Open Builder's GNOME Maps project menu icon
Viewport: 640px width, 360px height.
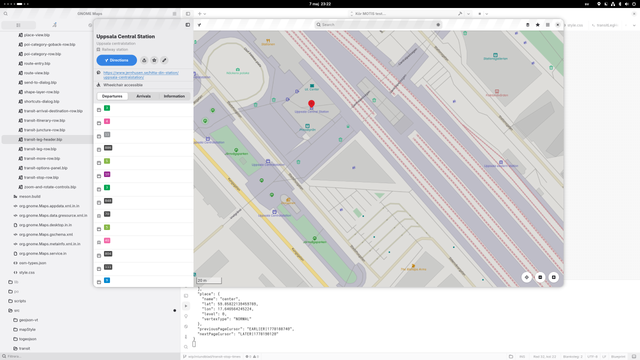[174, 13]
